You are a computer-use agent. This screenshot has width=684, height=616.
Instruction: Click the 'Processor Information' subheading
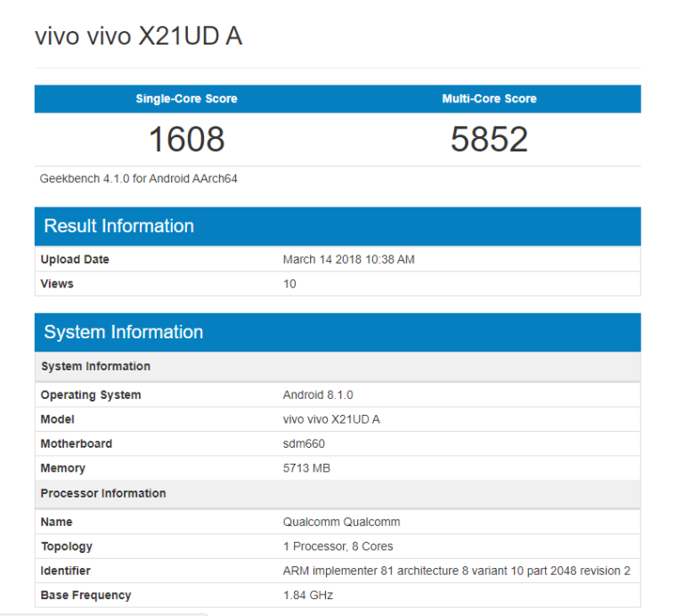(338, 493)
